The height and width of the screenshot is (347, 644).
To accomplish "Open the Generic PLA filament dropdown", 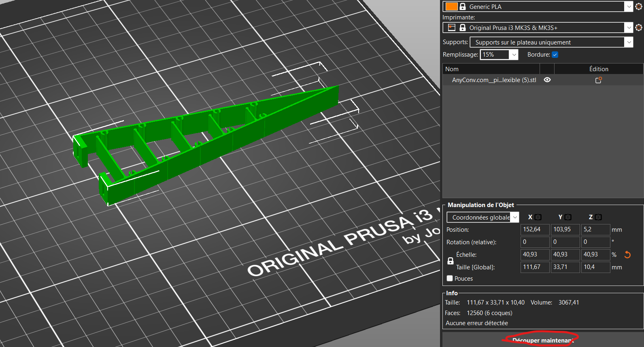I will (x=629, y=6).
